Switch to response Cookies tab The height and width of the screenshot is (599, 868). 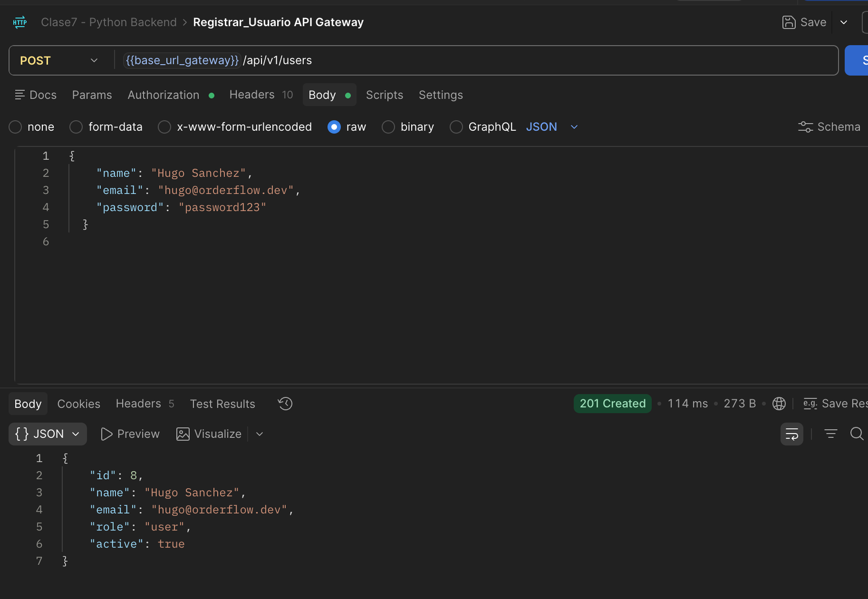(79, 404)
